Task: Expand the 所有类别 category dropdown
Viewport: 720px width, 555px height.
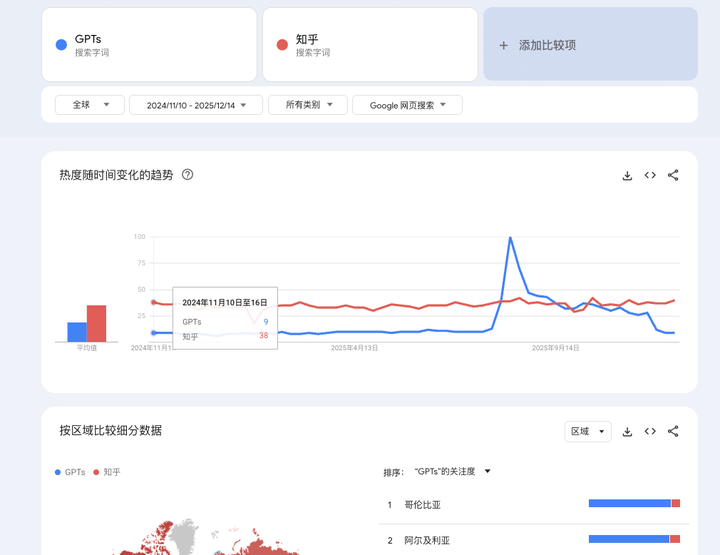Action: (308, 105)
